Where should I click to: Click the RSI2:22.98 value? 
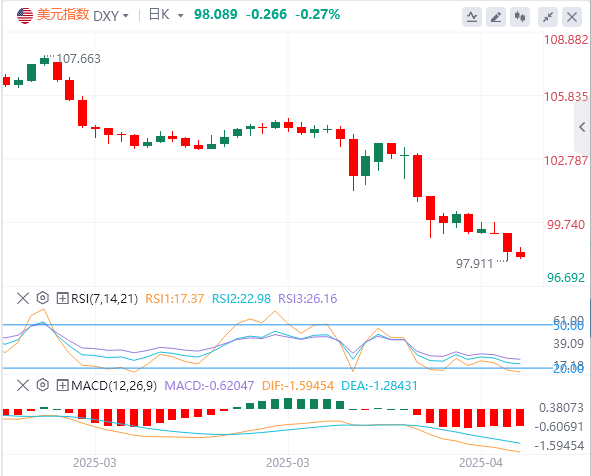coord(241,298)
